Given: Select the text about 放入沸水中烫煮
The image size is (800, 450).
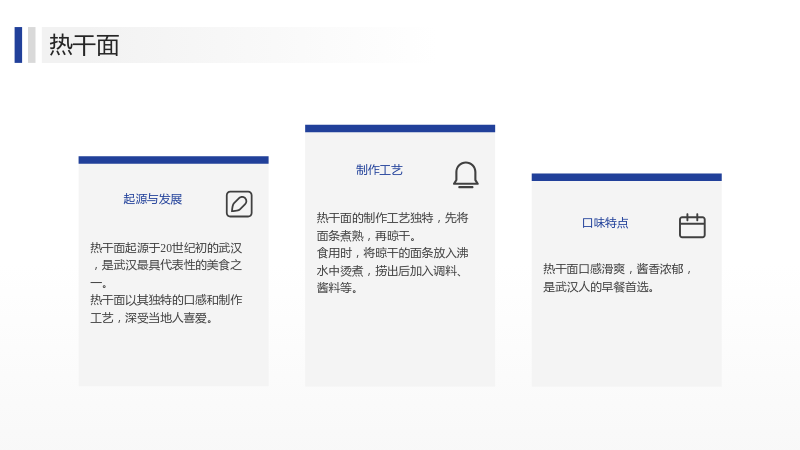Looking at the screenshot, I should [x=392, y=270].
